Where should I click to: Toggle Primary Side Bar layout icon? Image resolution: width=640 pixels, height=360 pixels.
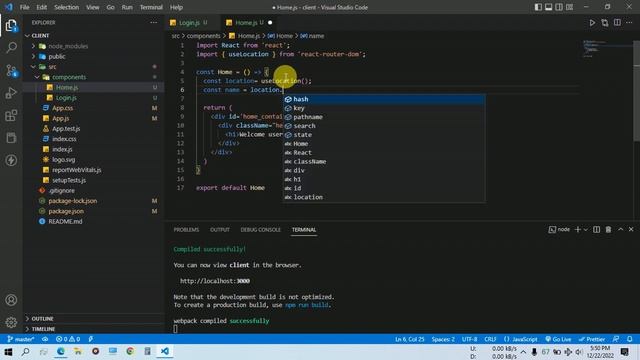tap(538, 7)
